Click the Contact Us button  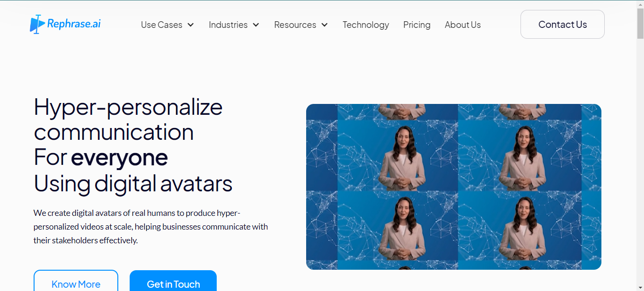563,25
